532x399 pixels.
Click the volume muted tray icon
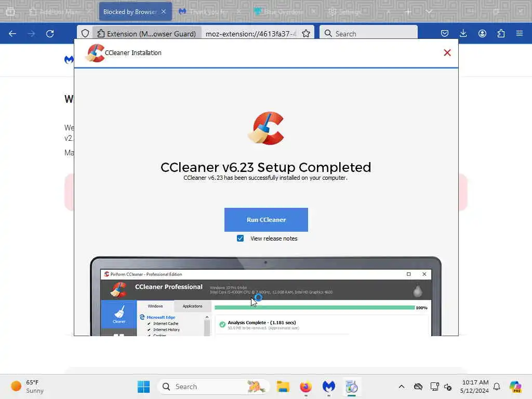[448, 387]
